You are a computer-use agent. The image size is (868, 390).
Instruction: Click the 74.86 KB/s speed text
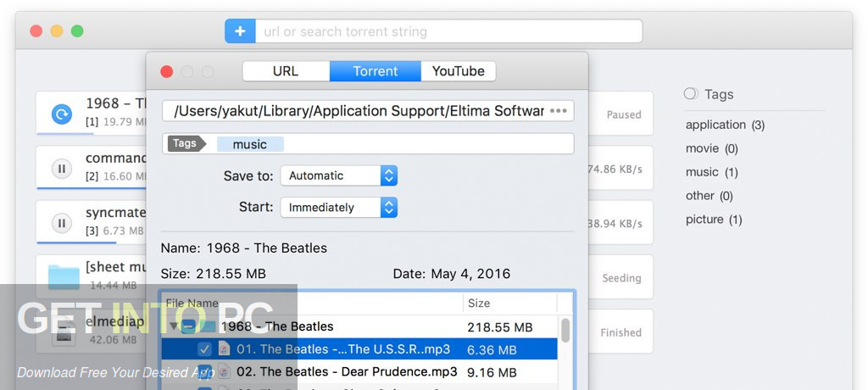pos(615,169)
